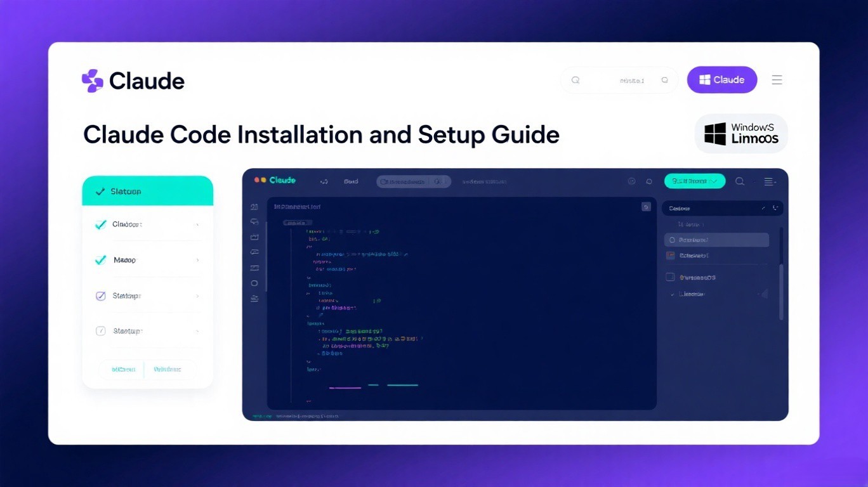Open the hamburger menu in the page header
This screenshot has width=868, height=487.
(777, 80)
